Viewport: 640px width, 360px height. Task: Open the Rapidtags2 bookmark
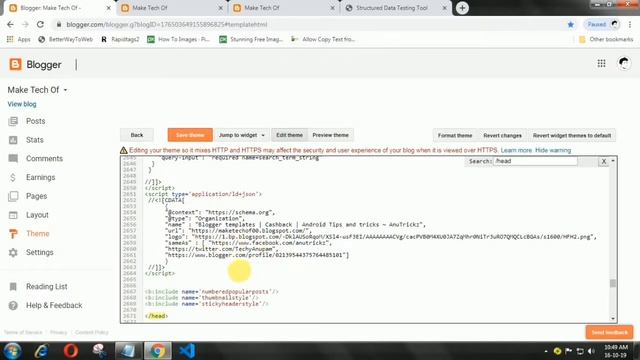point(120,39)
